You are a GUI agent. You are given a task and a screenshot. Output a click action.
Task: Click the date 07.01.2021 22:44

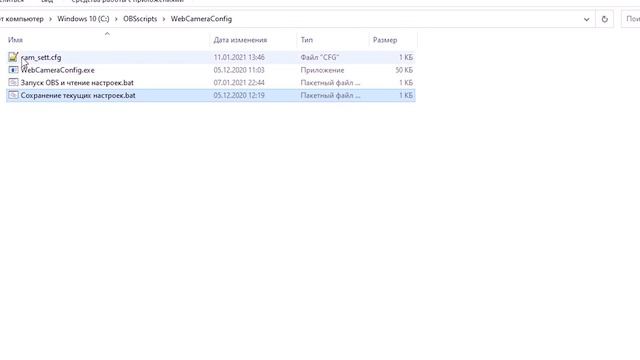click(x=239, y=83)
